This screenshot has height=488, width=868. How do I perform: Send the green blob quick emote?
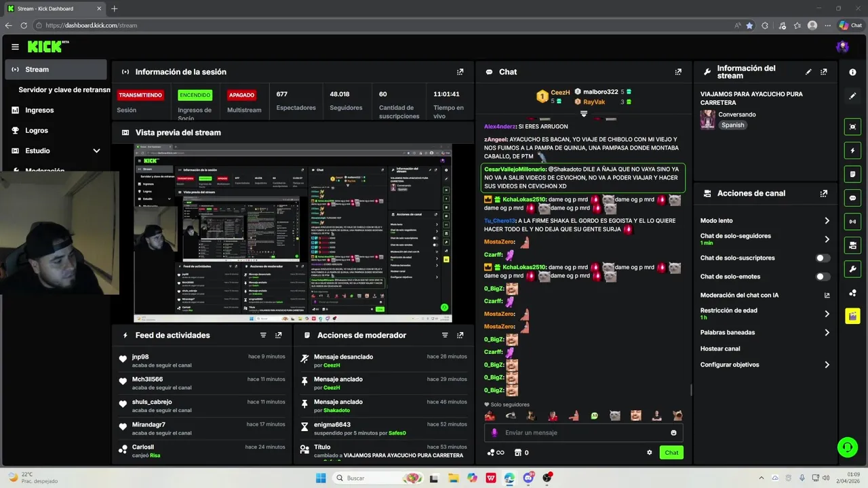(595, 415)
